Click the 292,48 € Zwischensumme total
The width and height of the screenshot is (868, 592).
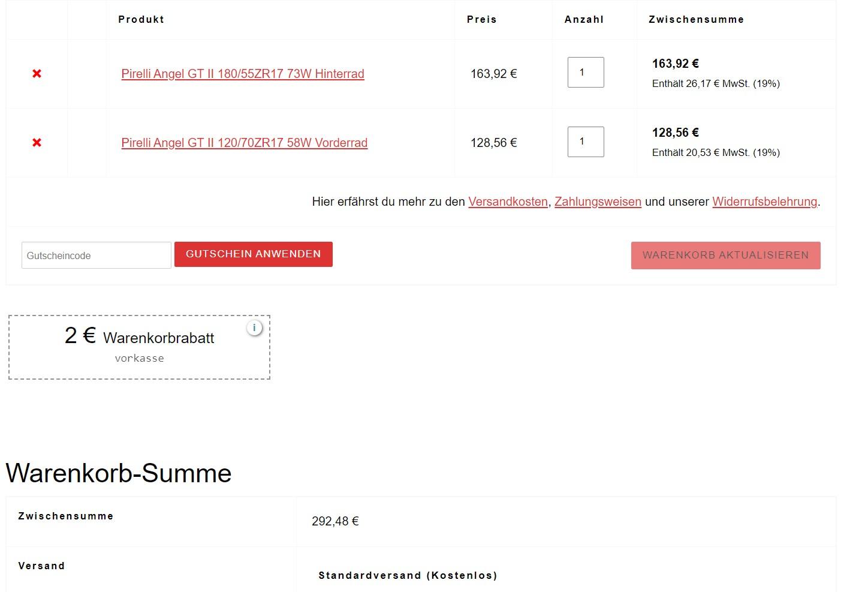click(335, 521)
